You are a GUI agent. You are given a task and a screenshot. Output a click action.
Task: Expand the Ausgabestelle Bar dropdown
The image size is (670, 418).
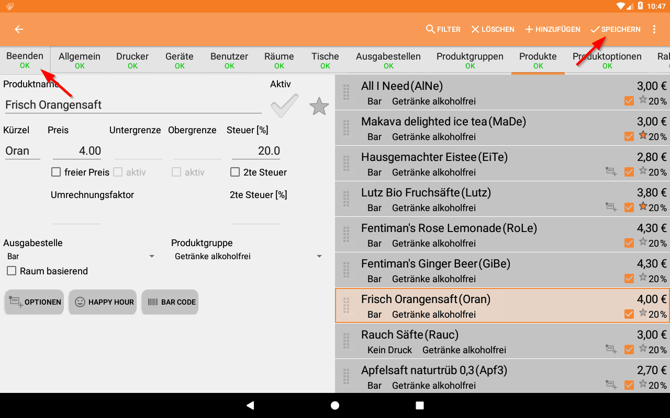point(80,257)
